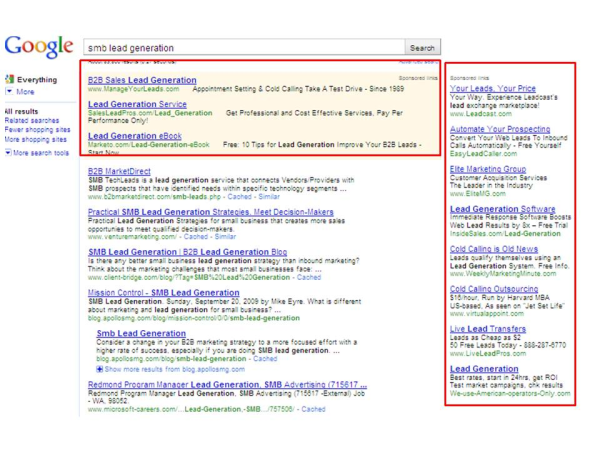The width and height of the screenshot is (600, 450).
Task: Click Everything label in sidebar
Action: click(x=37, y=80)
